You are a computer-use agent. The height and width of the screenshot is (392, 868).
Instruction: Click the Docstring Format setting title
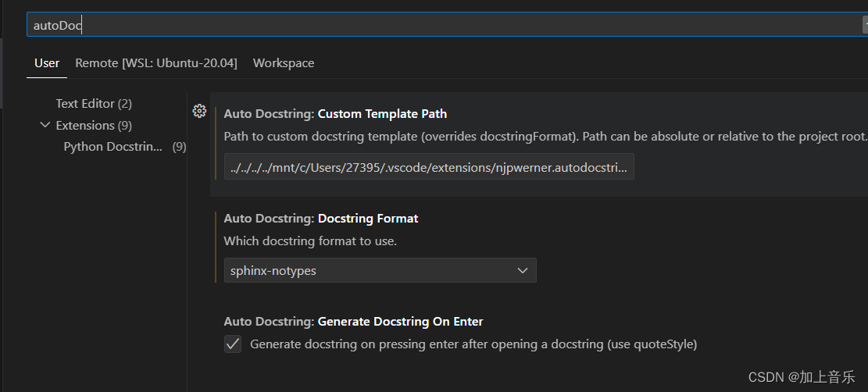[x=321, y=219]
